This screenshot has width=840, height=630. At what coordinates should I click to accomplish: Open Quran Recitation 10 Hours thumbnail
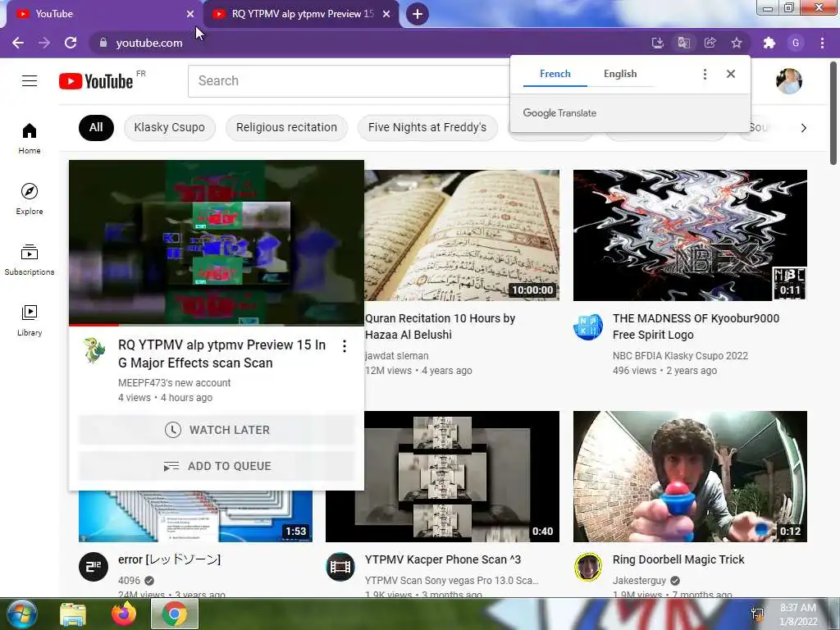[462, 235]
